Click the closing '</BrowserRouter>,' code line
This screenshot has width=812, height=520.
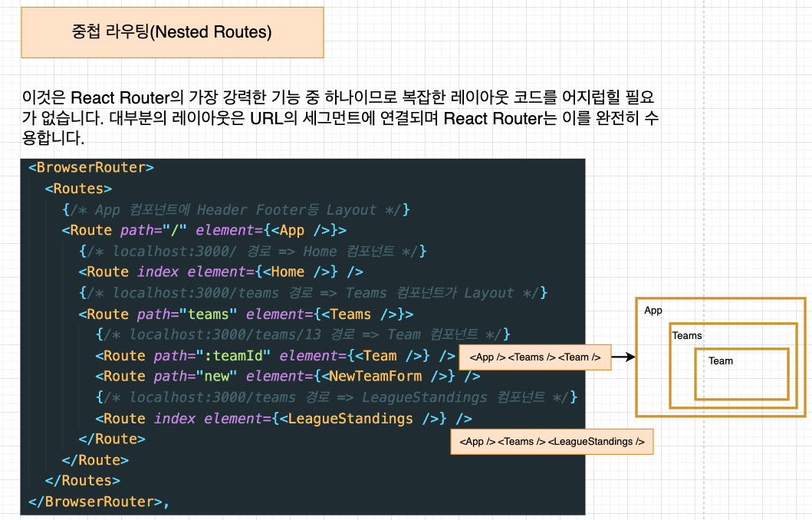point(99,502)
